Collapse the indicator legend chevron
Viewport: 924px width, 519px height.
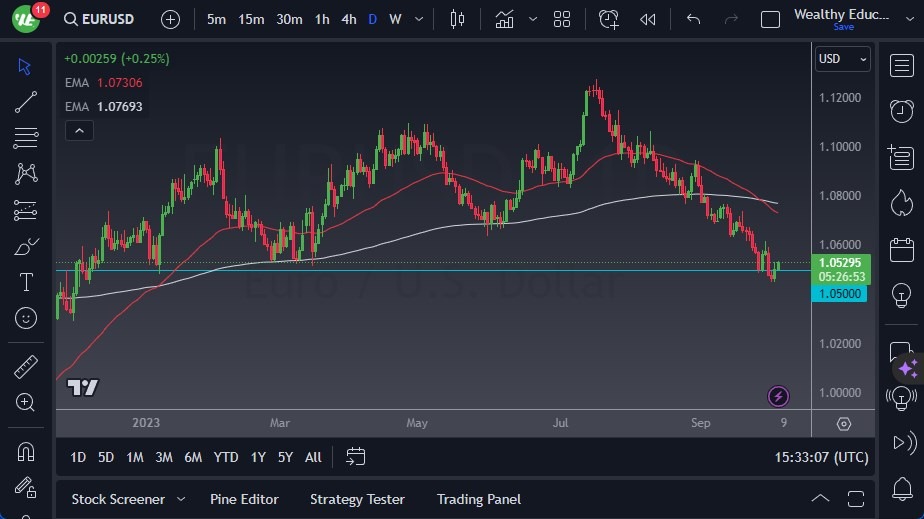(x=78, y=130)
